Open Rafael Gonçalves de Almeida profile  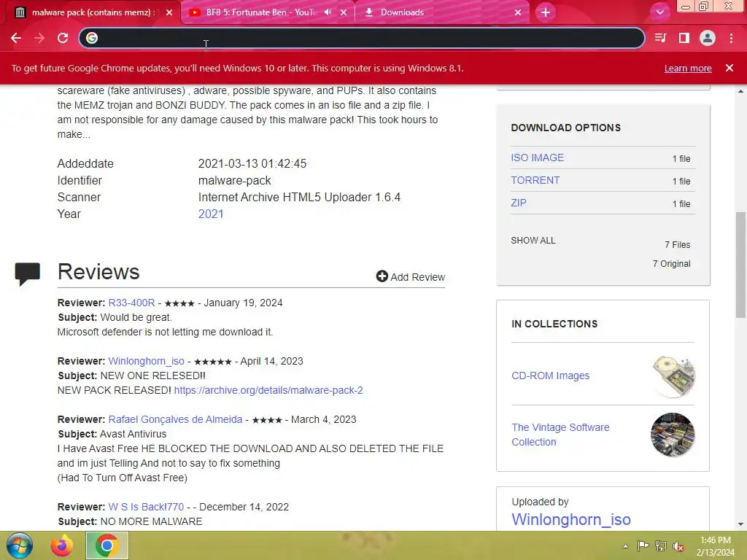(x=175, y=419)
